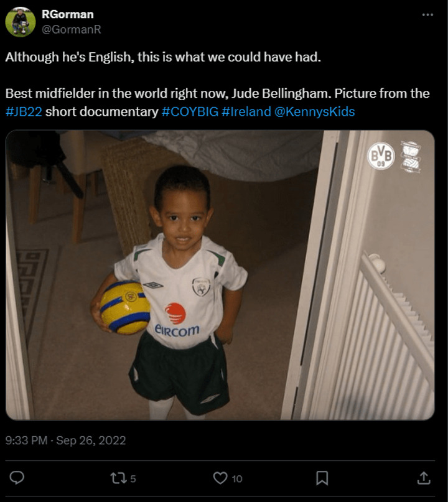Visit the @KennysKids mentioned profile
This screenshot has height=502, width=448.
315,112
